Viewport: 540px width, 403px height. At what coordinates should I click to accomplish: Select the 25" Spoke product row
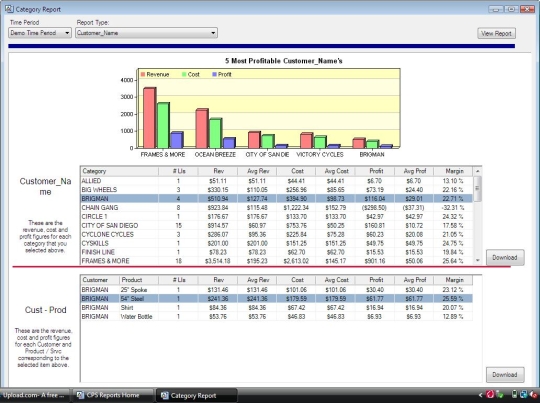[277, 290]
